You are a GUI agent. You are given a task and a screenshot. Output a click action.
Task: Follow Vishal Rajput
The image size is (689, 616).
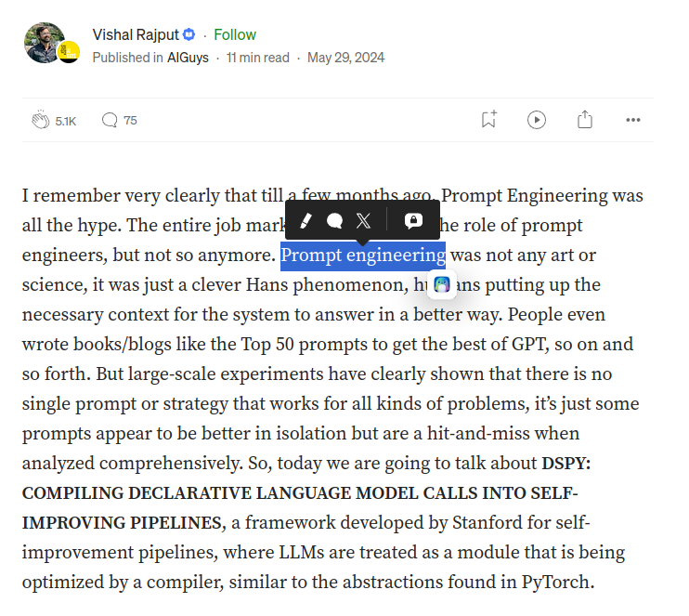pyautogui.click(x=235, y=34)
